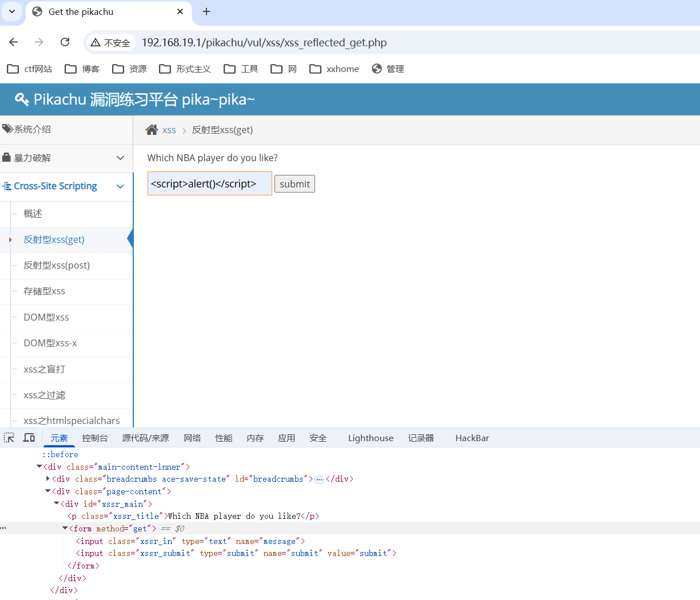Screen dimensions: 700x600
Task: Click the browser forward arrow
Action: (x=39, y=42)
